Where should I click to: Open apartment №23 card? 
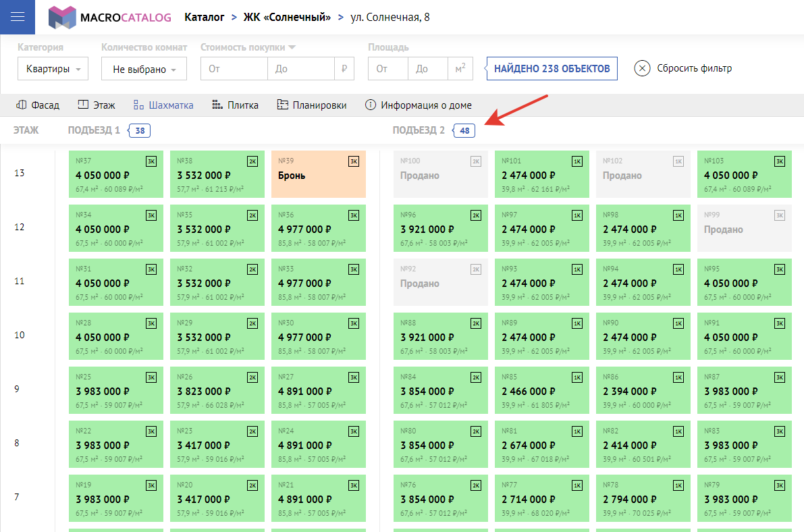[217, 444]
